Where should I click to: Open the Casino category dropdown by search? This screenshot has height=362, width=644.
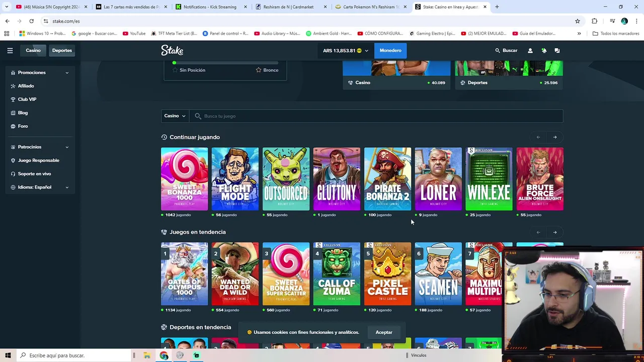[175, 116]
